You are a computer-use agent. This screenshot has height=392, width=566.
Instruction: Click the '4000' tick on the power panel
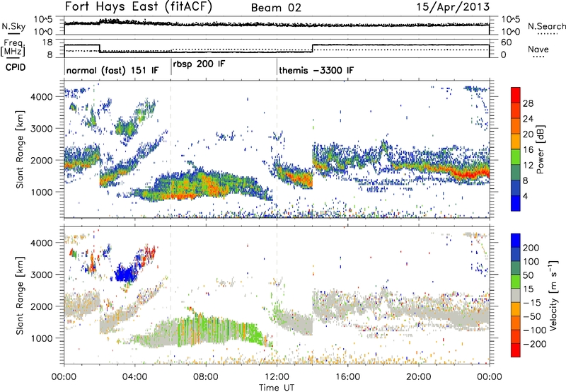[41, 97]
